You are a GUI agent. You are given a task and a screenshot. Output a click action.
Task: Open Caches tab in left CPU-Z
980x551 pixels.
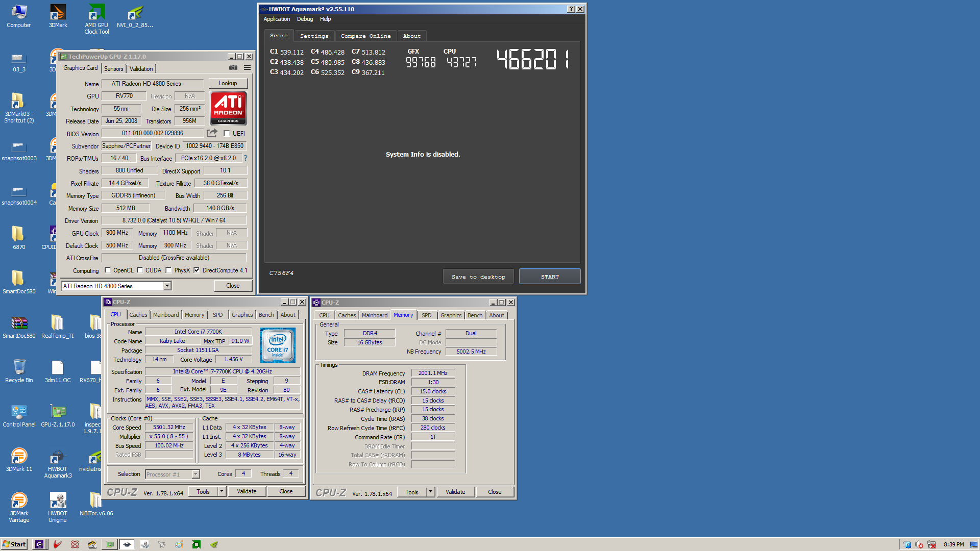138,315
